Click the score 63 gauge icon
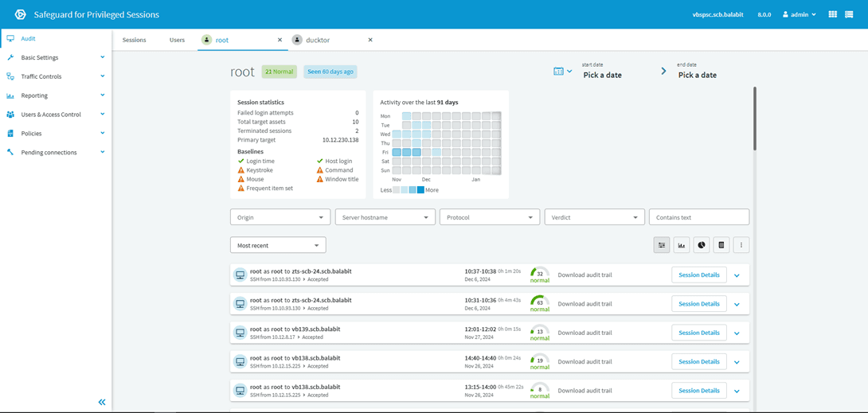 point(540,302)
